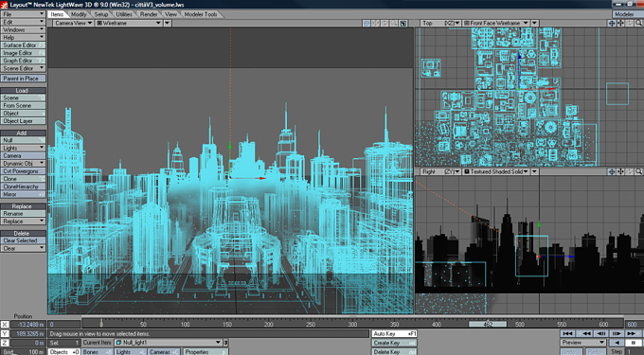
Task: Toggle the Z axis lock button
Action: (5, 343)
